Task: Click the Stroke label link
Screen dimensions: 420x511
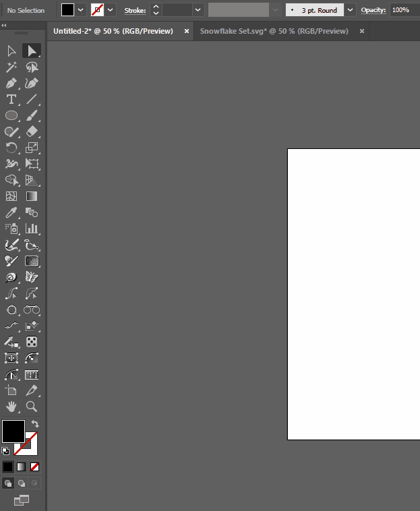Action: coord(135,11)
